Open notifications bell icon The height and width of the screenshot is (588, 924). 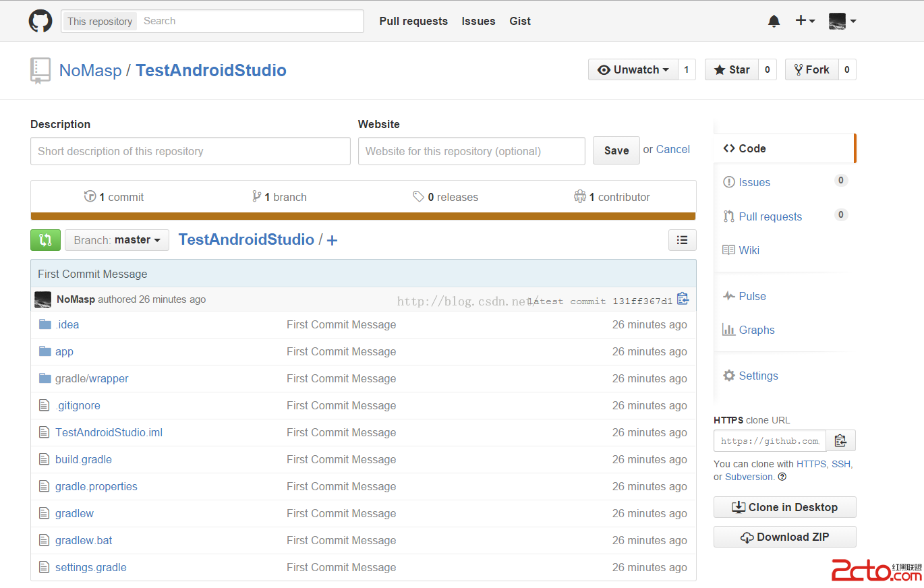click(x=774, y=21)
